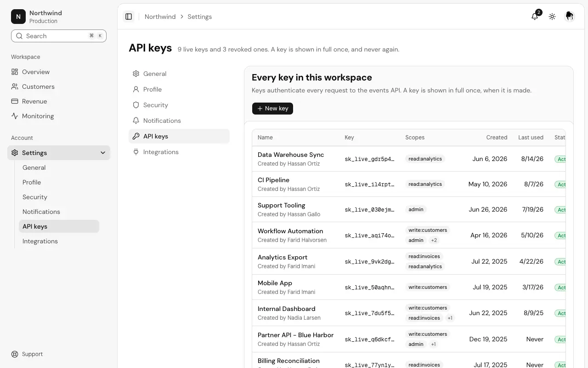Image resolution: width=588 pixels, height=368 pixels.
Task: Click the API keys key icon
Action: (x=136, y=136)
